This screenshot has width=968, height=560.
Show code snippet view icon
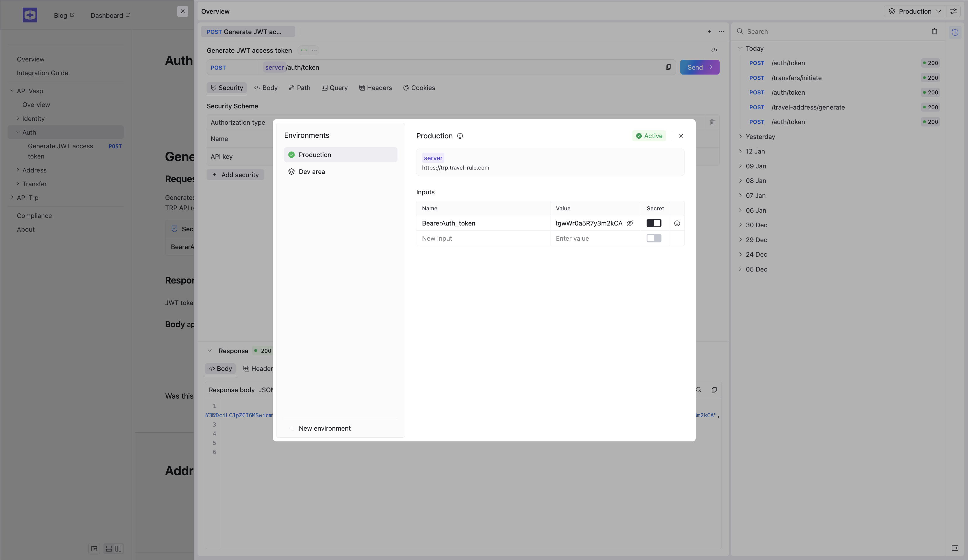click(x=714, y=50)
